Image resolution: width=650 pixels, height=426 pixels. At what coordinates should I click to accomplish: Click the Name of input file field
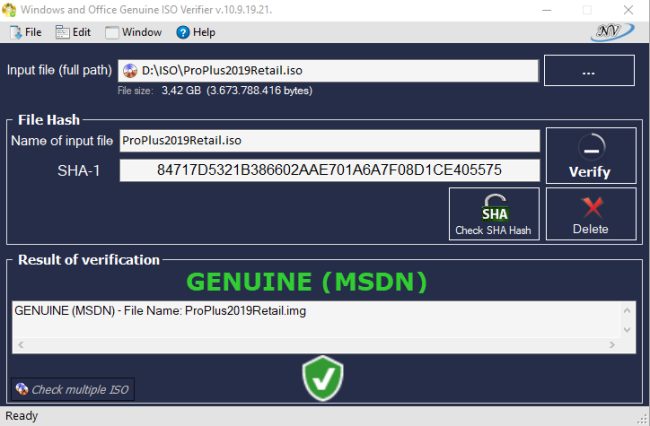pos(330,140)
